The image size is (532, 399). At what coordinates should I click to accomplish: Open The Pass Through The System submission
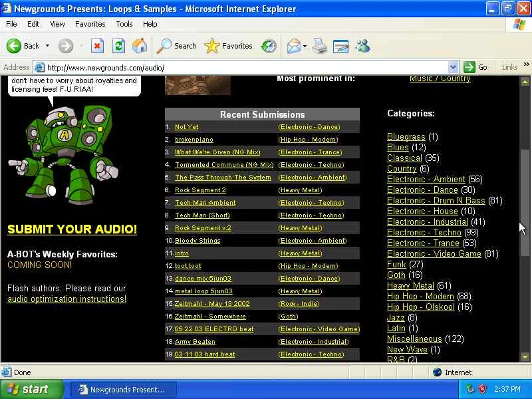[x=223, y=178]
